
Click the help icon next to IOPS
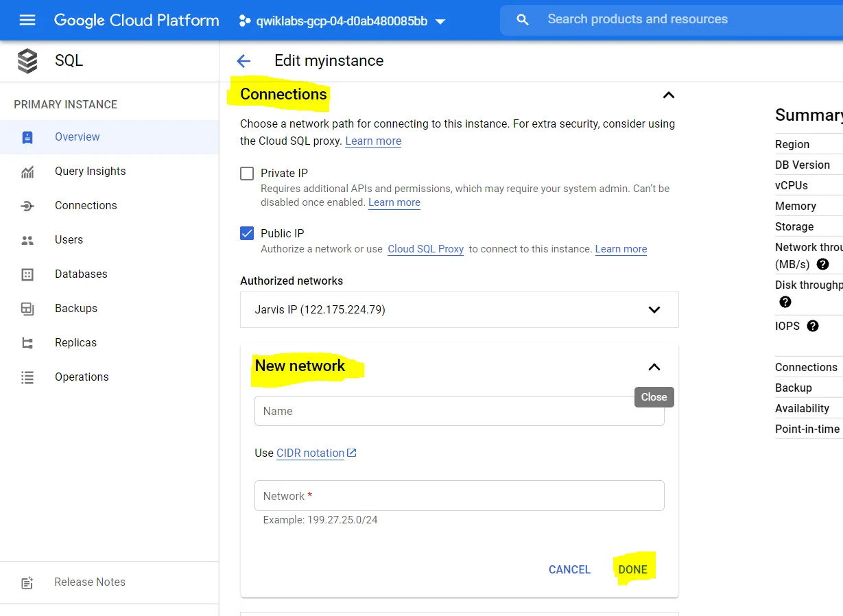(x=813, y=327)
